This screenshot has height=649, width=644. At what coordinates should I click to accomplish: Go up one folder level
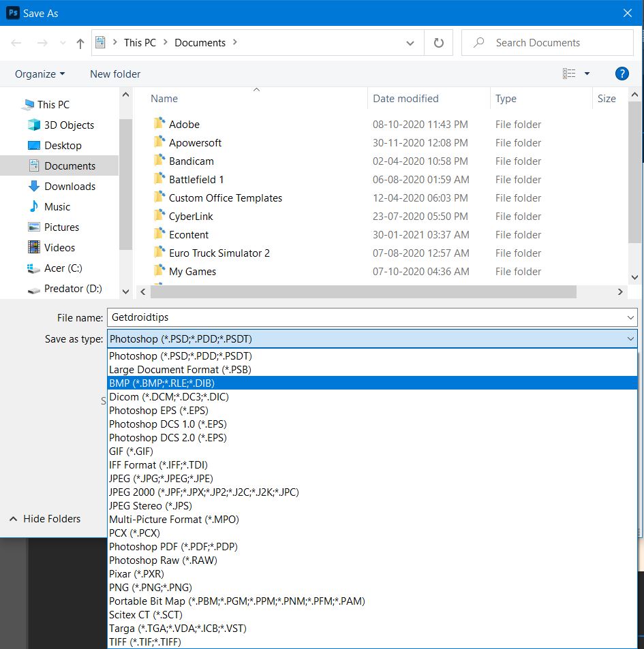pos(80,43)
